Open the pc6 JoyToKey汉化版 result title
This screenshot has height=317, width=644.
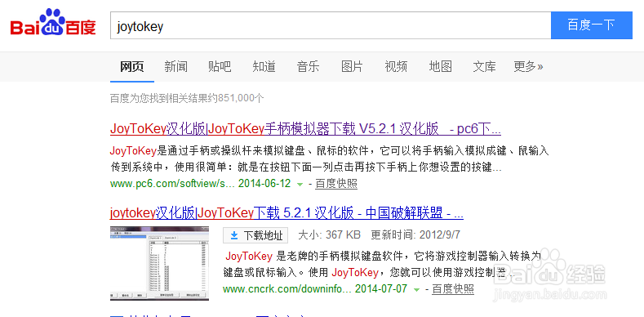point(305,130)
